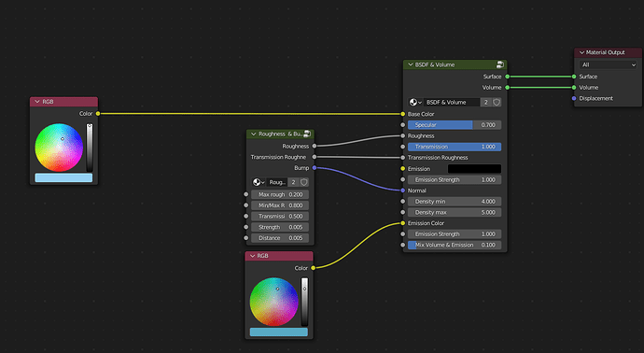Click Color output socket wired to Base Color
The image size is (644, 353).
click(x=98, y=113)
